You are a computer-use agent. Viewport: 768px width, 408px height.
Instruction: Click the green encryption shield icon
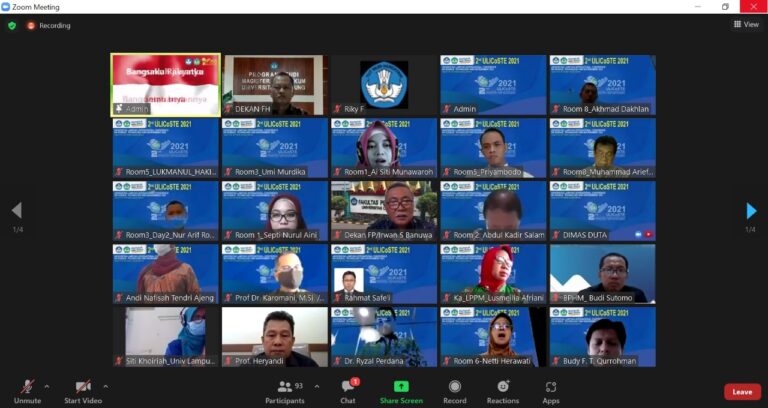12,25
